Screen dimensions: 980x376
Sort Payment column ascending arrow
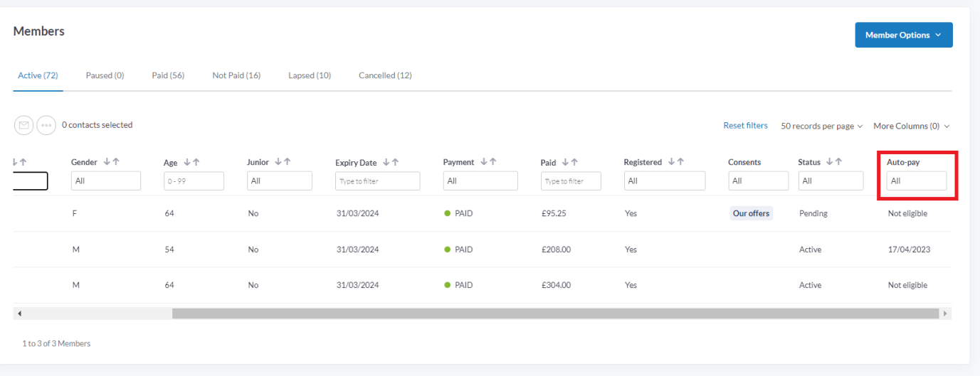492,162
